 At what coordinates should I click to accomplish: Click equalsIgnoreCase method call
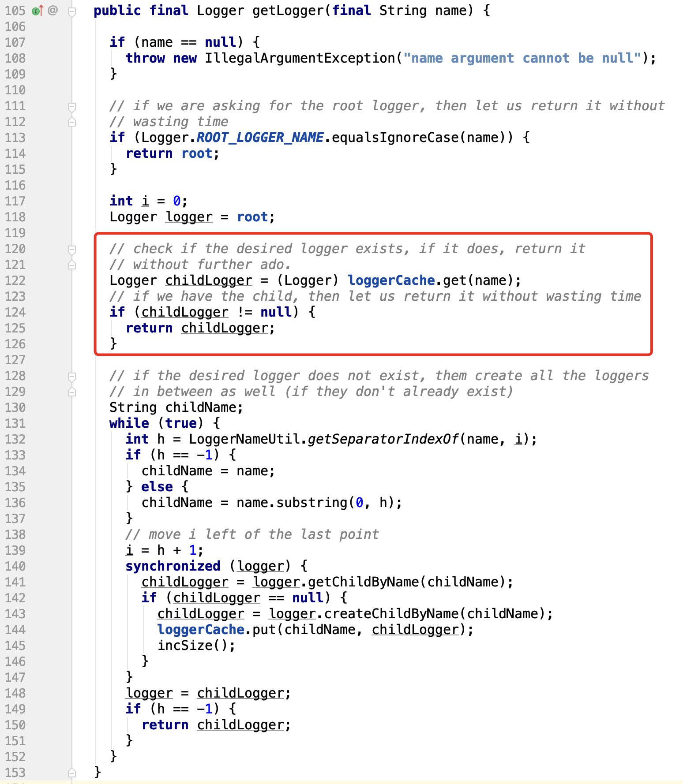[x=395, y=138]
